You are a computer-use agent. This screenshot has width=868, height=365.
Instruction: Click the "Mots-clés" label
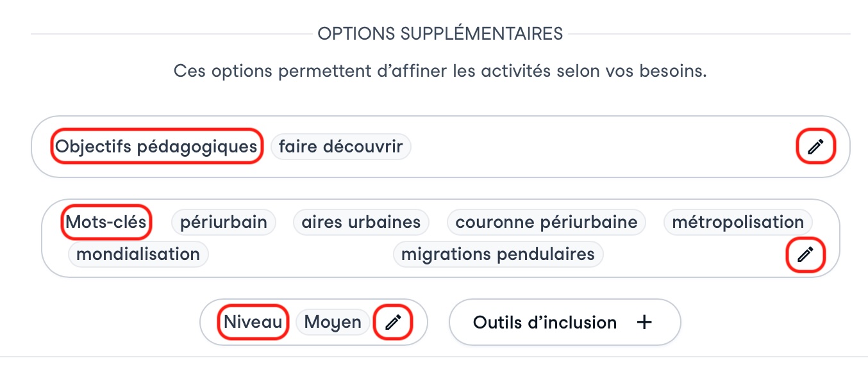point(106,222)
